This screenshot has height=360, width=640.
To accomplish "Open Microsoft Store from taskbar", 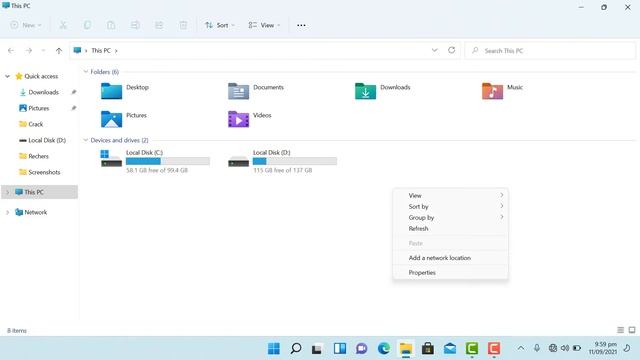I will pos(428,349).
